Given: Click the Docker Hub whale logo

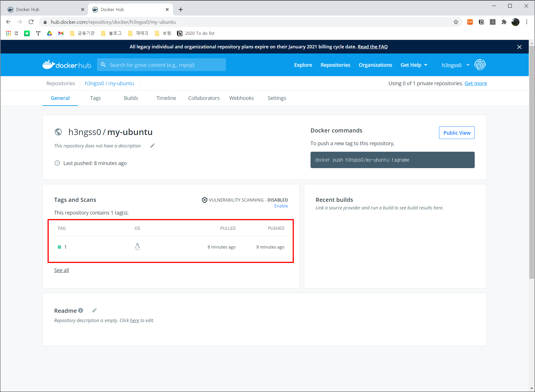Looking at the screenshot, I should click(x=67, y=65).
